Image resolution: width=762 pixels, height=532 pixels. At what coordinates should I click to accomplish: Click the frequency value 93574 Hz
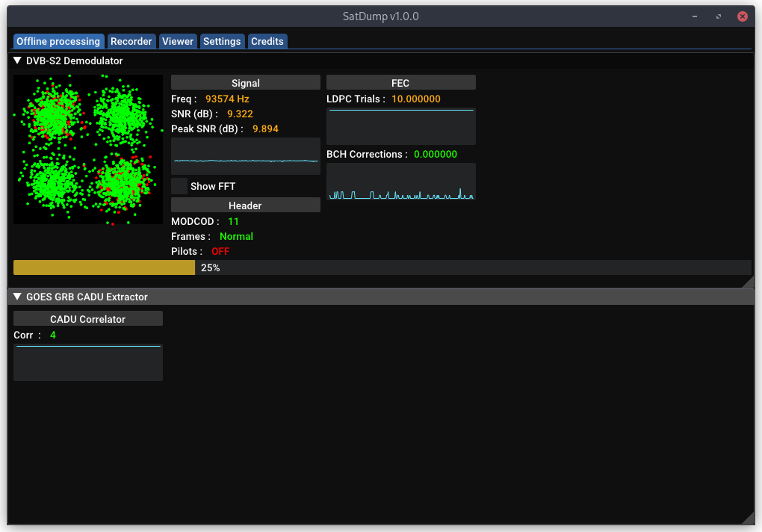point(227,99)
